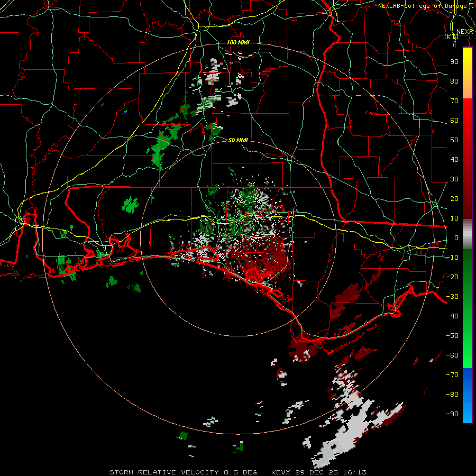Click the "-80" scale value

point(452,395)
